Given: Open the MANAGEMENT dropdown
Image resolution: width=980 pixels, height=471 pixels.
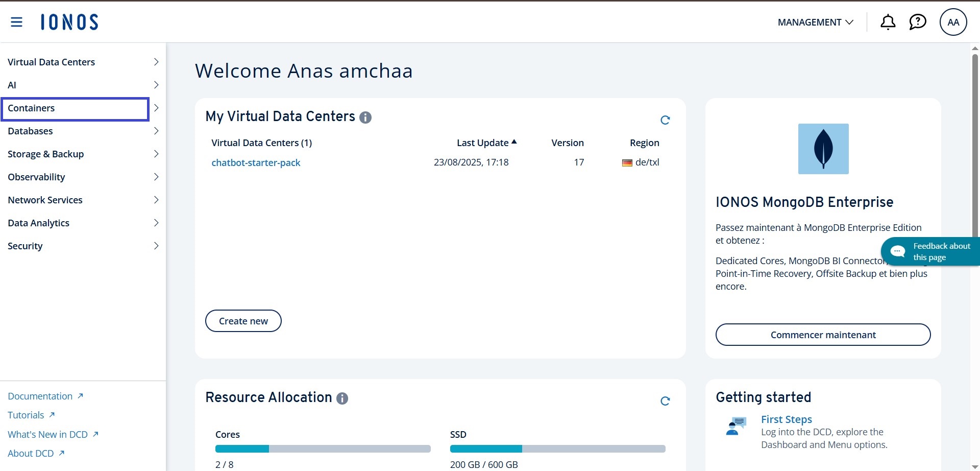Looking at the screenshot, I should pyautogui.click(x=815, y=22).
